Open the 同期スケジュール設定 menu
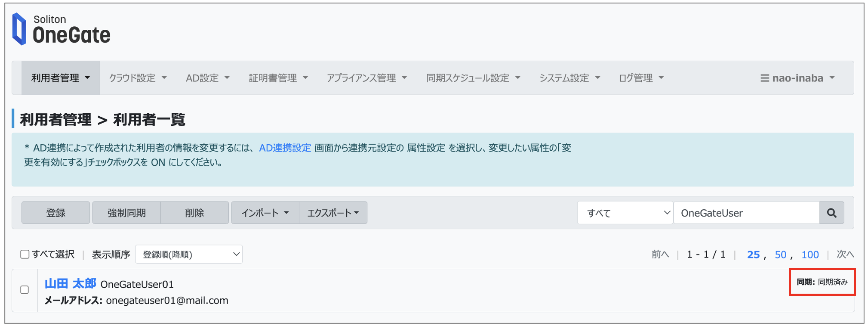This screenshot has height=329, width=868. click(473, 78)
